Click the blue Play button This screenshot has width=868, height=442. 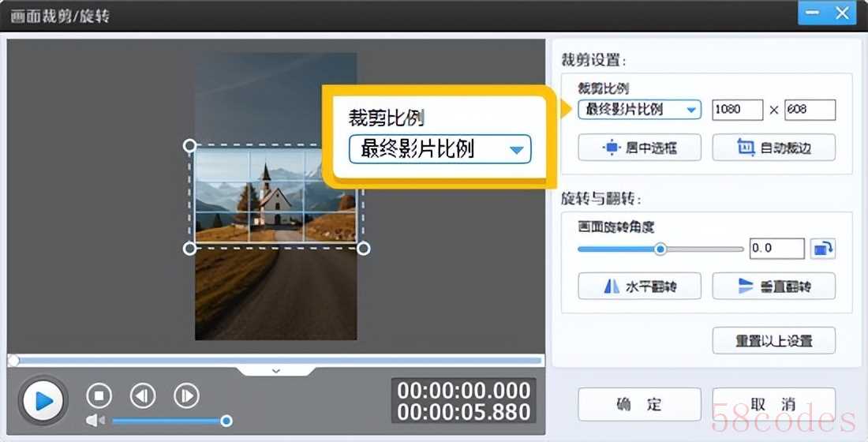[43, 401]
